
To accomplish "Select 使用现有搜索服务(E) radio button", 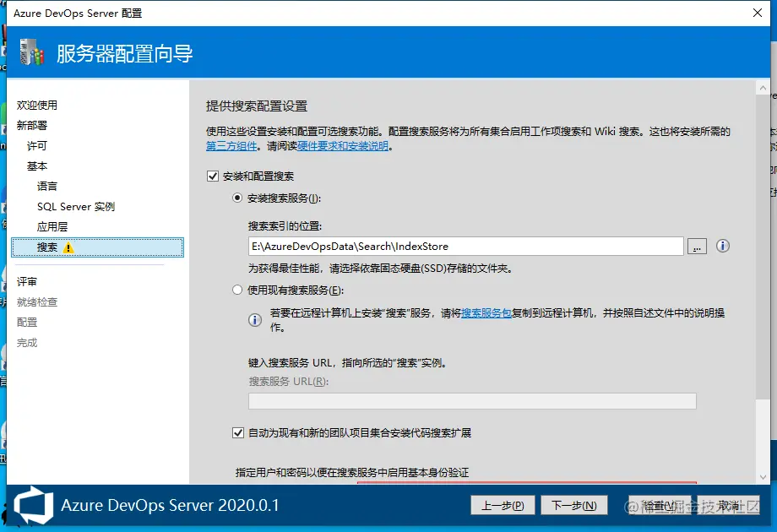I will pyautogui.click(x=237, y=290).
